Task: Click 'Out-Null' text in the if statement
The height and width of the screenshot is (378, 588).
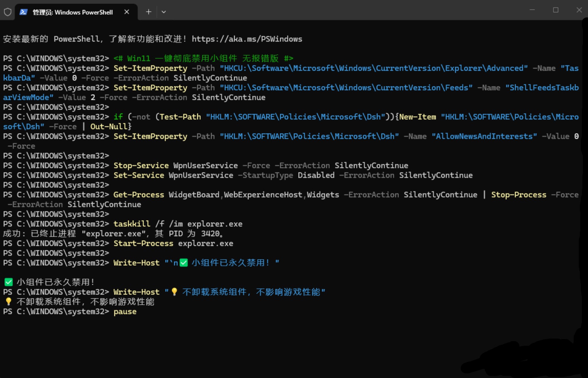Action: click(x=109, y=127)
